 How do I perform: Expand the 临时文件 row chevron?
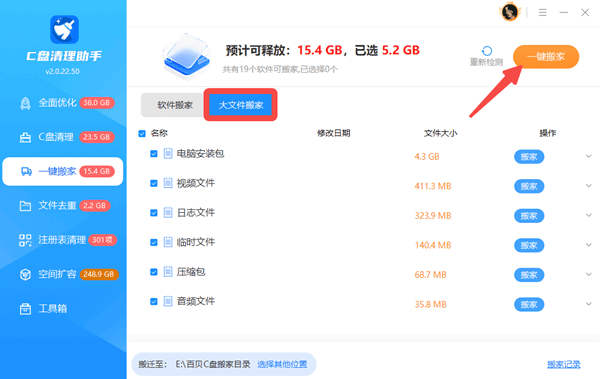pyautogui.click(x=589, y=245)
